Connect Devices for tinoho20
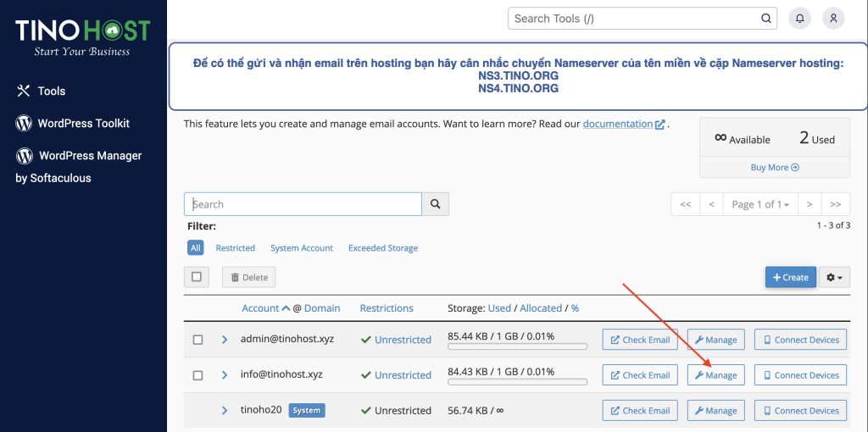Screen dimensions: 868x432 (800, 411)
